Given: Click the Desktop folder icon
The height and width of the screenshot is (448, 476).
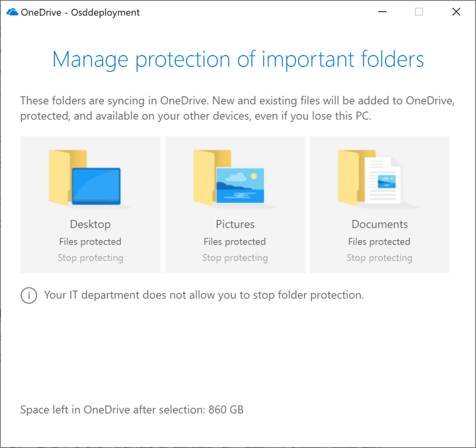Looking at the screenshot, I should click(x=86, y=178).
